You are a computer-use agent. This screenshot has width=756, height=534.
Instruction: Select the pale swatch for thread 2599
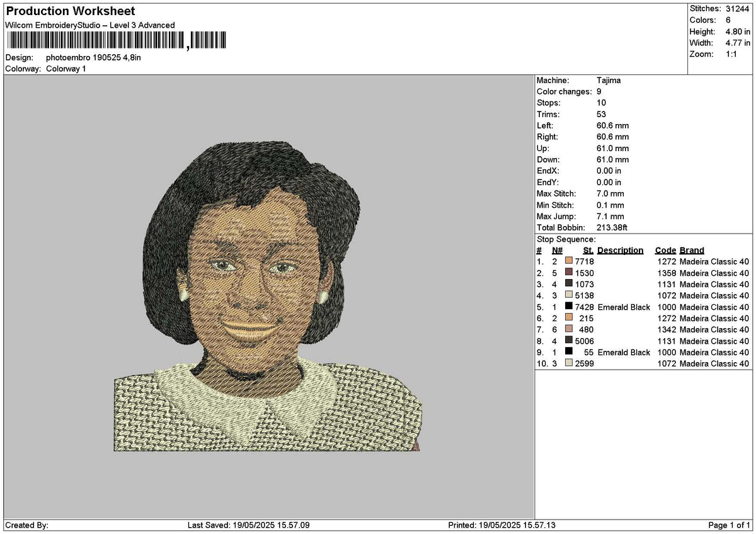click(570, 363)
